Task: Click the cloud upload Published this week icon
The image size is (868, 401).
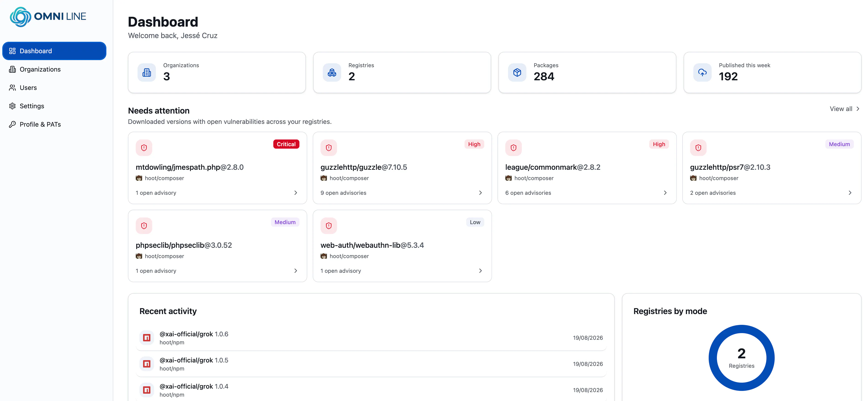Action: tap(702, 72)
